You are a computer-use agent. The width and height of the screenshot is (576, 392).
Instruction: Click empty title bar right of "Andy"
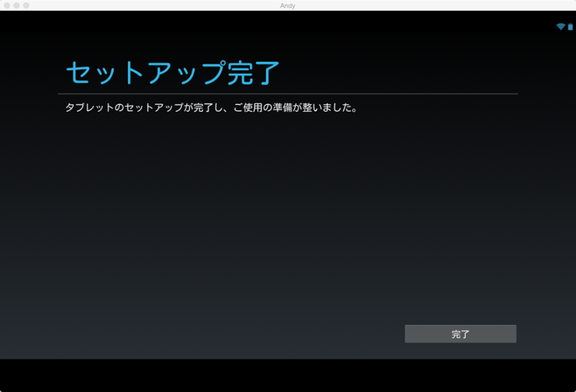(x=424, y=5)
